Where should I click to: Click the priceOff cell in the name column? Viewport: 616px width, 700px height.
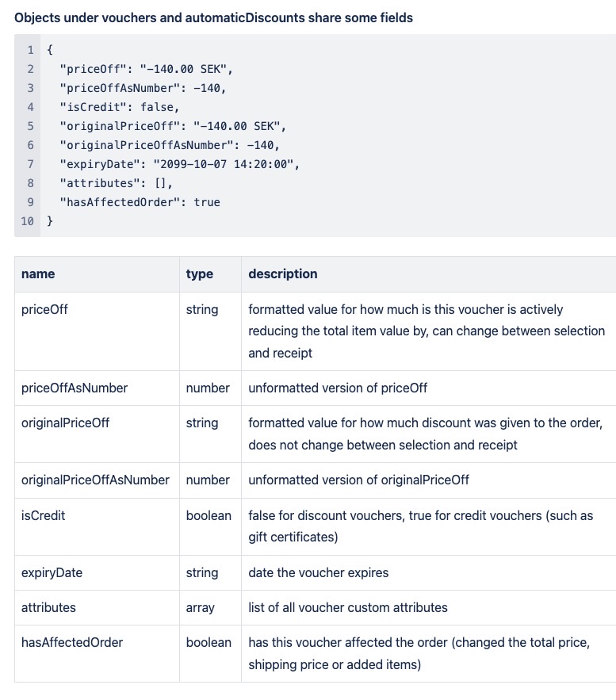pyautogui.click(x=44, y=309)
